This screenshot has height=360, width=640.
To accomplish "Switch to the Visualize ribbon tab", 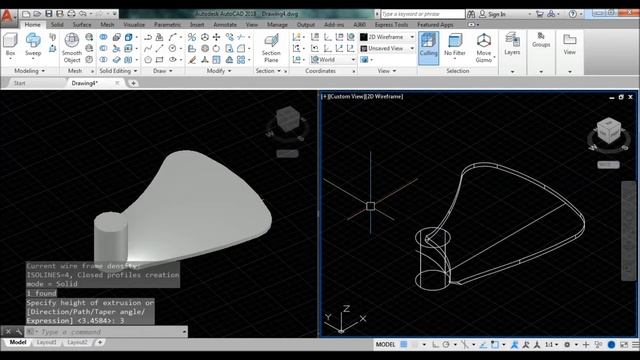I will [x=134, y=24].
